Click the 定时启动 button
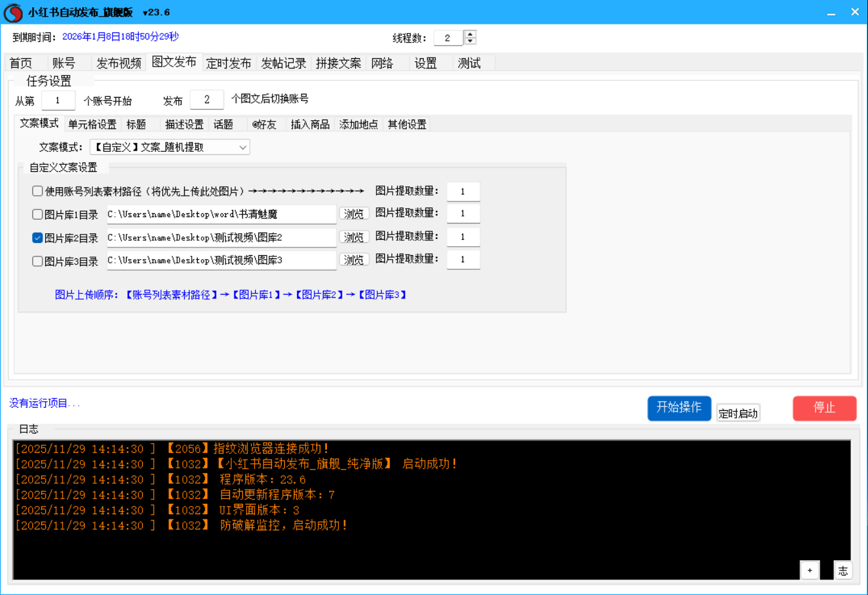The width and height of the screenshot is (868, 595). pos(738,413)
